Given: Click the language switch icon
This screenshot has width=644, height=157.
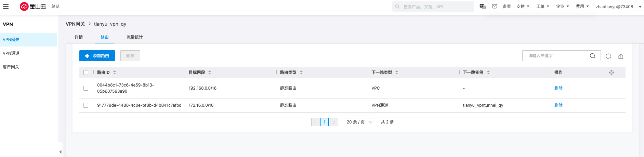Looking at the screenshot, I should (x=483, y=6).
